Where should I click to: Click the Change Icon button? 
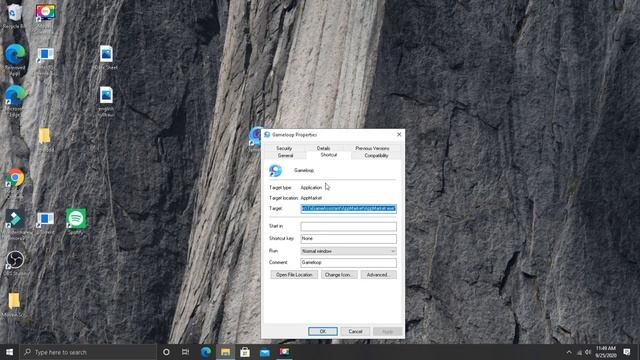(x=339, y=275)
